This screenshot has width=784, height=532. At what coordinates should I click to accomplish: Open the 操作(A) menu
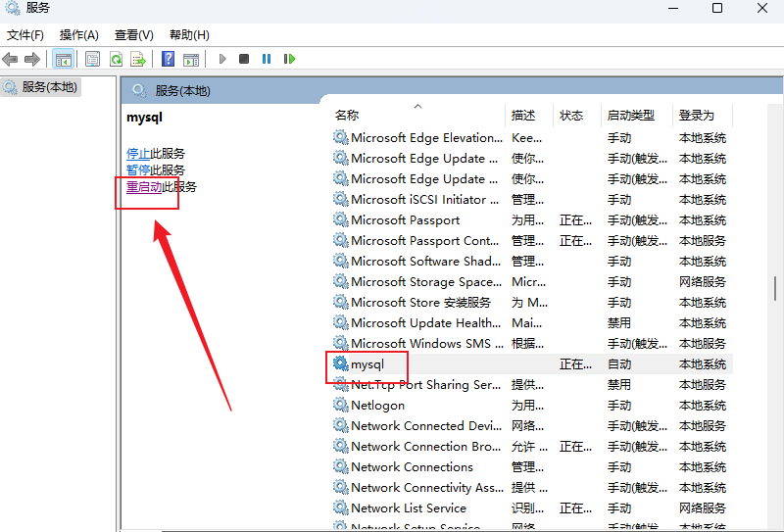click(79, 35)
